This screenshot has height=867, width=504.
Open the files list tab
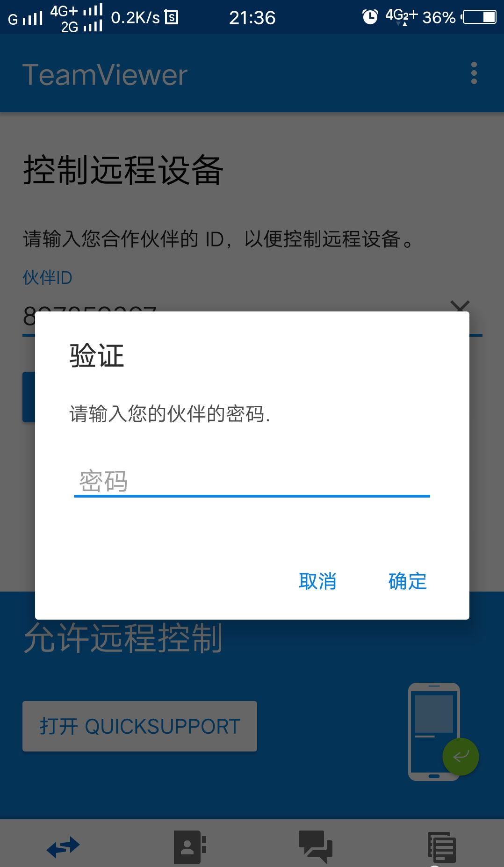coord(442,847)
